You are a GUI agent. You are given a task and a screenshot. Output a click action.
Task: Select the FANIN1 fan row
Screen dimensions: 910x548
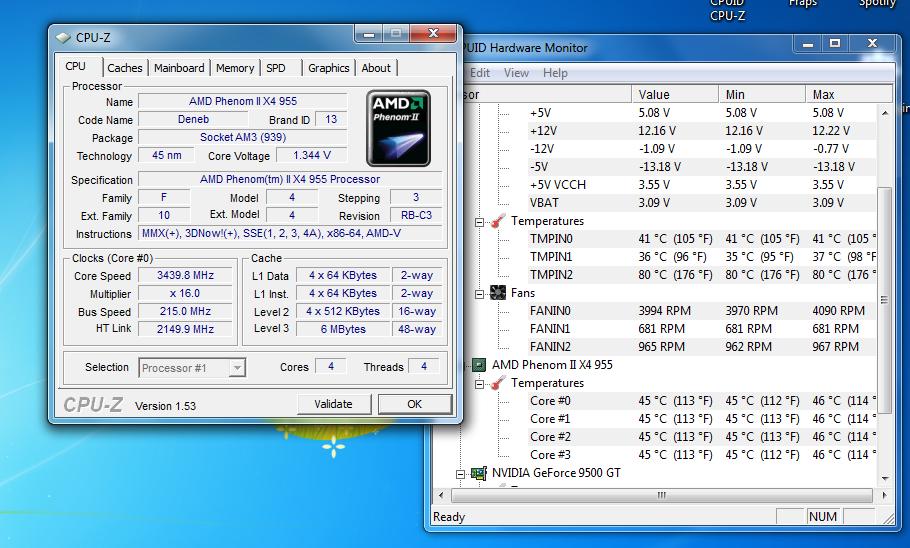point(702,329)
